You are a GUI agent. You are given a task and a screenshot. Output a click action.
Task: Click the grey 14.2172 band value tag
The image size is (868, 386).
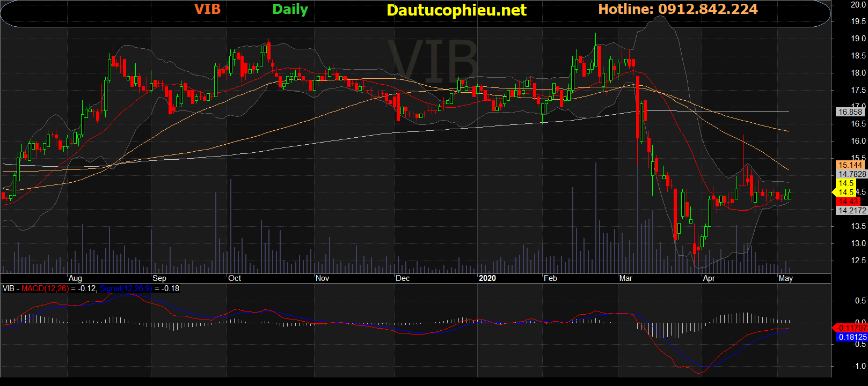pyautogui.click(x=852, y=211)
